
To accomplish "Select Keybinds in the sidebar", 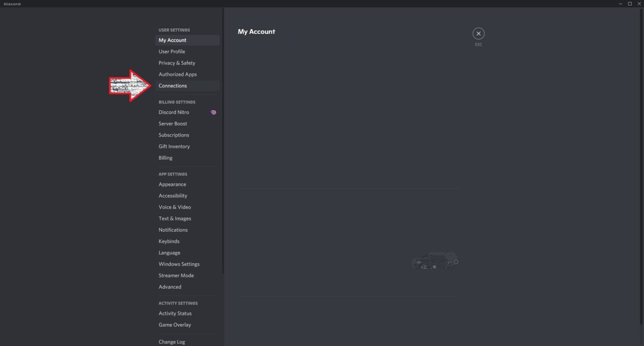I will (169, 241).
